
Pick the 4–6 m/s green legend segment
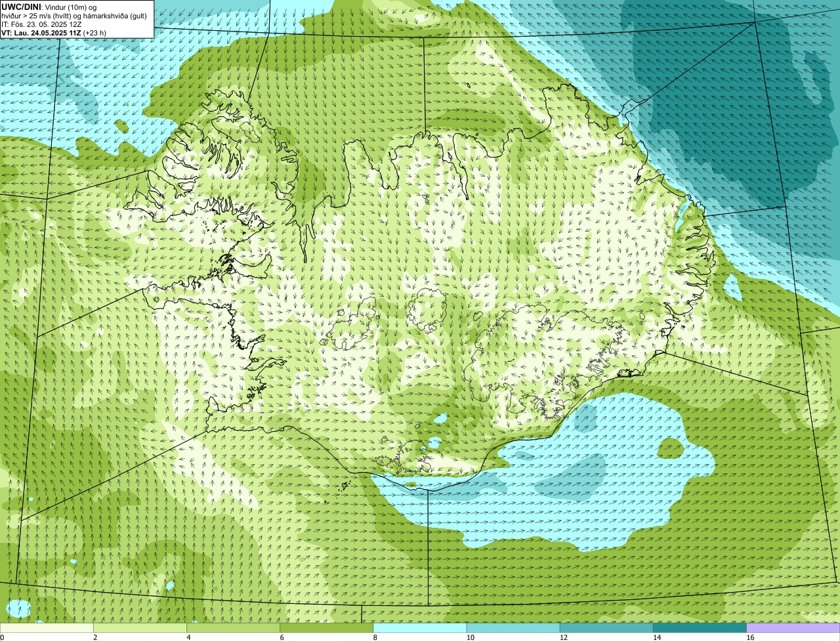tap(233, 628)
